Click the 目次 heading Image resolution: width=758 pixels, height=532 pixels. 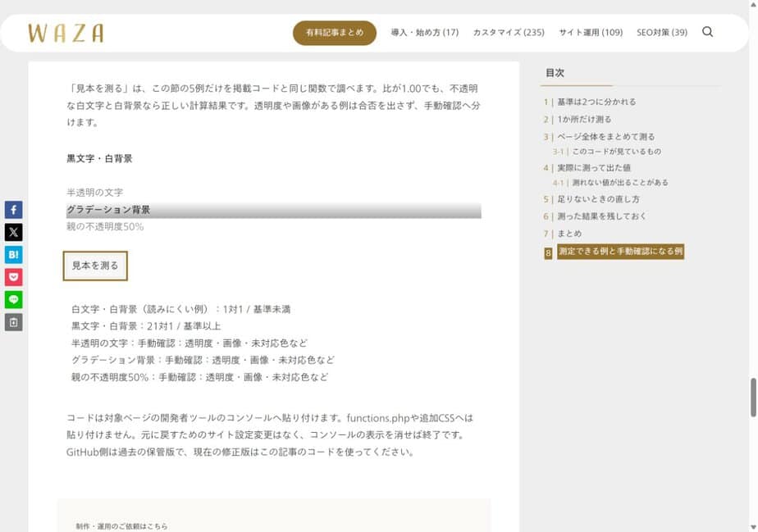click(x=555, y=73)
